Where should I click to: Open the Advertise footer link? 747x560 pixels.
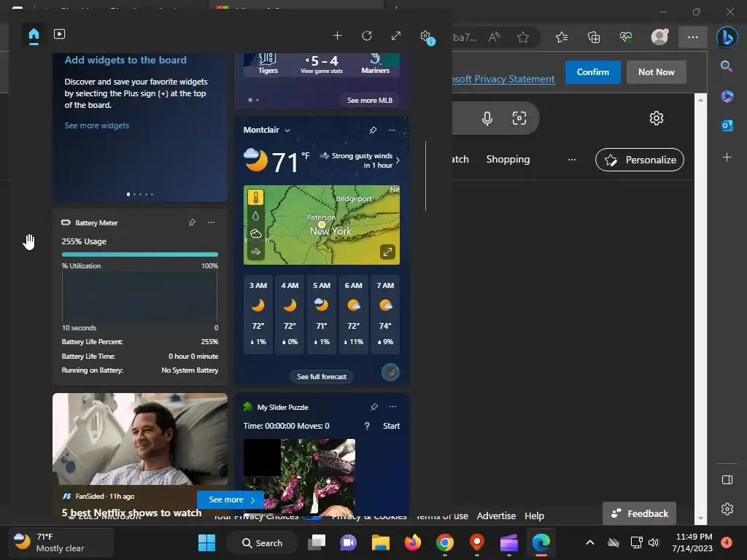coord(496,516)
